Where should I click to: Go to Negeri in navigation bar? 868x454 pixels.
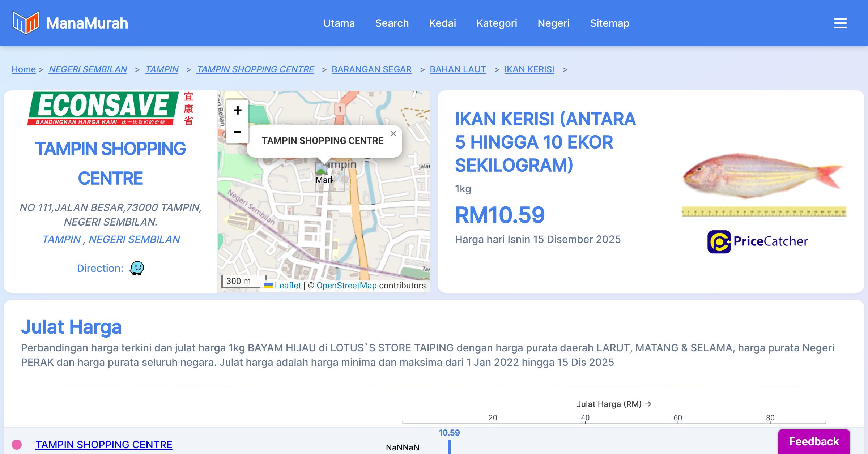553,23
